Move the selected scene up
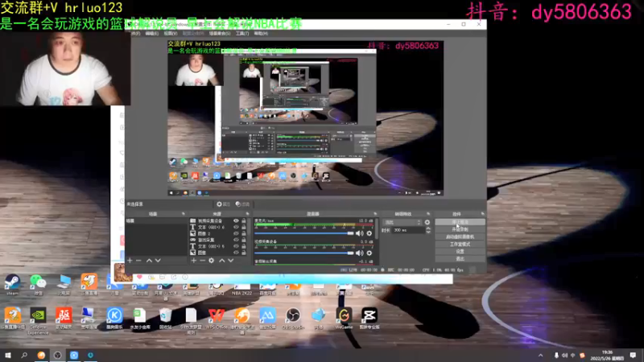Image resolution: width=644 pixels, height=362 pixels. tap(149, 261)
